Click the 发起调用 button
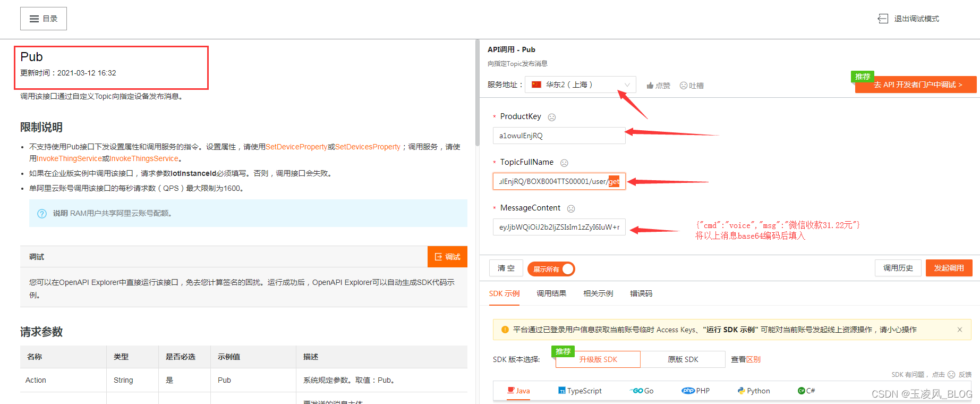Image resolution: width=980 pixels, height=404 pixels. click(x=949, y=268)
